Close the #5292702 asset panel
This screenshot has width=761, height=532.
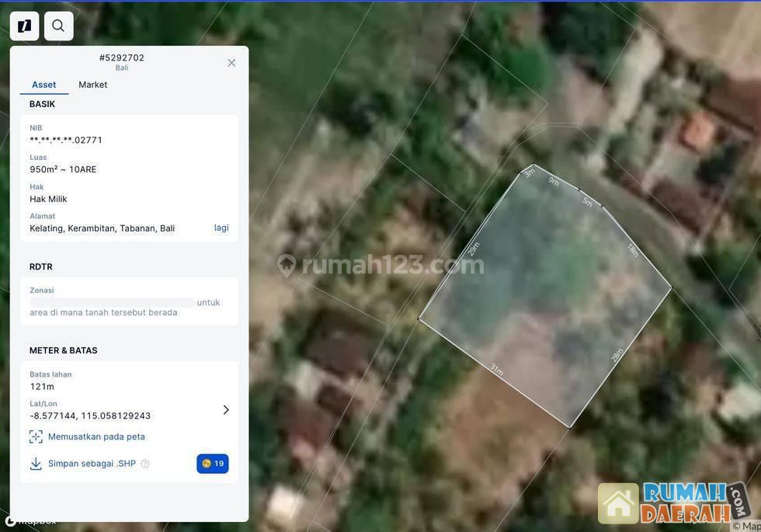click(231, 63)
